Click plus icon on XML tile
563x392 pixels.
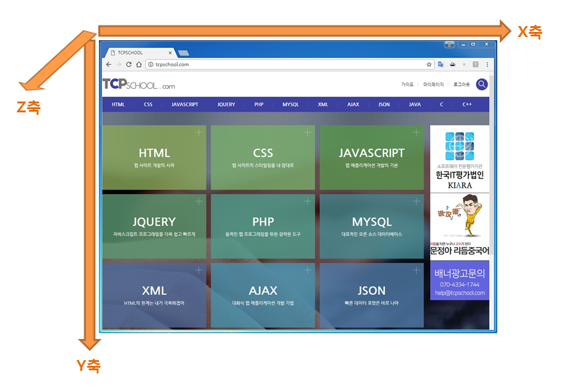pyautogui.click(x=199, y=270)
